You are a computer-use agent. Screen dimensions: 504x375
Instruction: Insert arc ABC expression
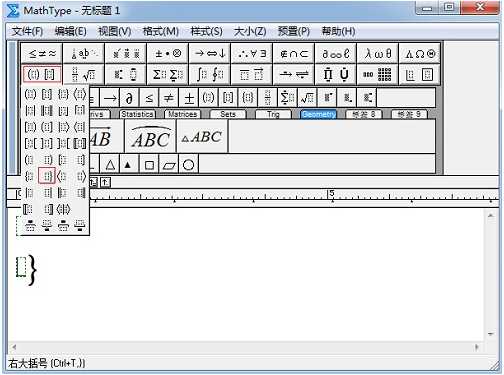(150, 137)
